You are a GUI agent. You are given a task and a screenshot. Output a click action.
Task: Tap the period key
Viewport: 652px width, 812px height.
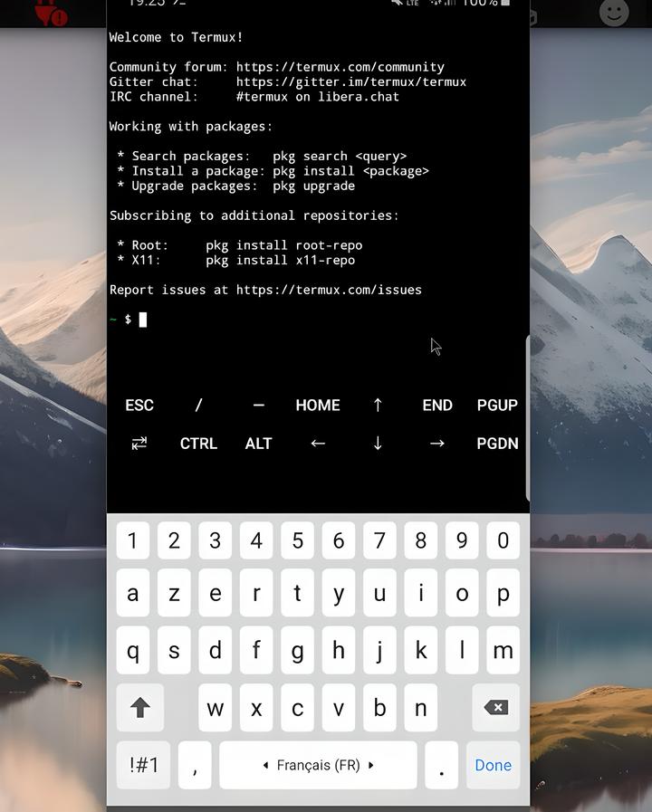click(441, 765)
